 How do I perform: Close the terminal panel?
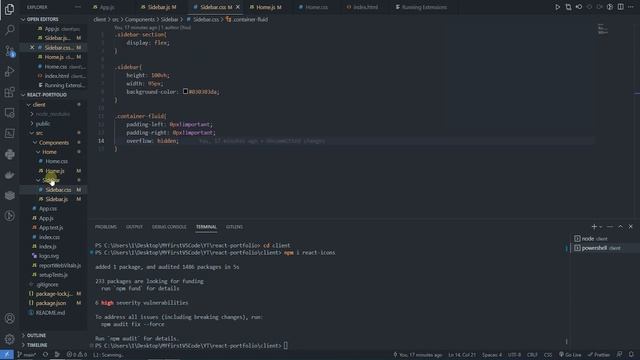click(631, 227)
